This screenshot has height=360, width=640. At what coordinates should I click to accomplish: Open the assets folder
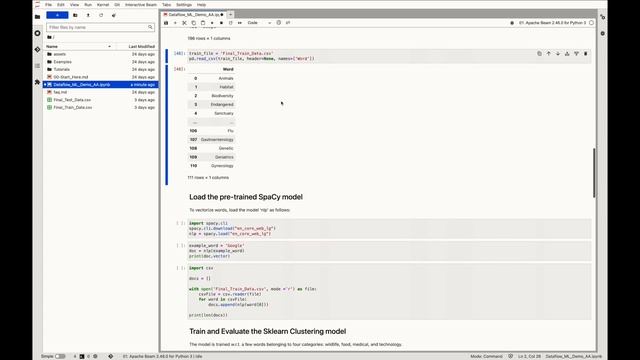(100, 54)
